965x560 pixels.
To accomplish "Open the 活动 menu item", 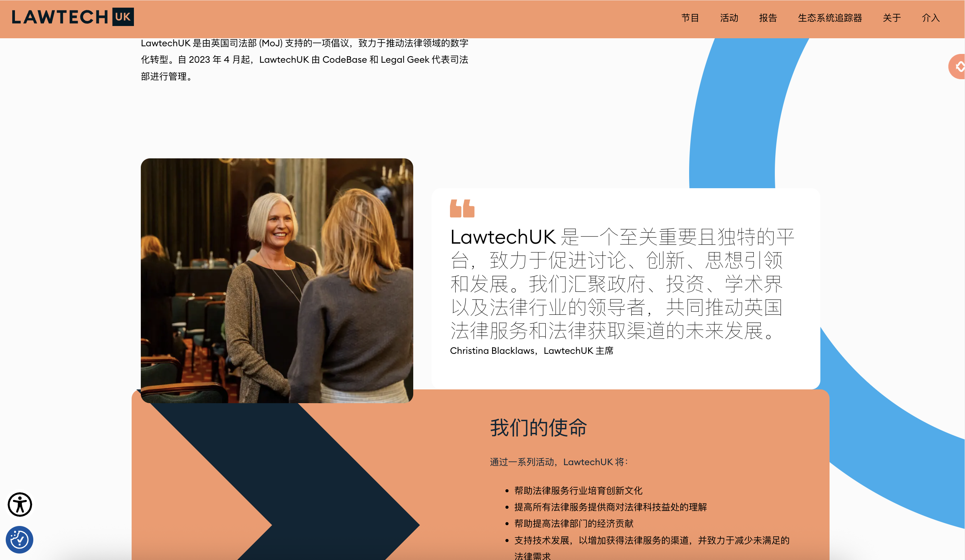I will point(729,18).
